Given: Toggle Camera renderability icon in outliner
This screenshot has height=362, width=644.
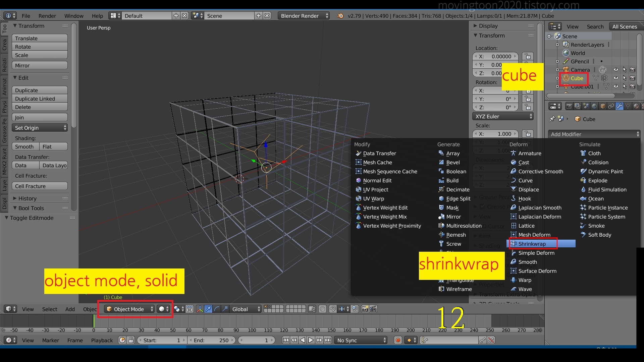Looking at the screenshot, I should click(x=633, y=70).
